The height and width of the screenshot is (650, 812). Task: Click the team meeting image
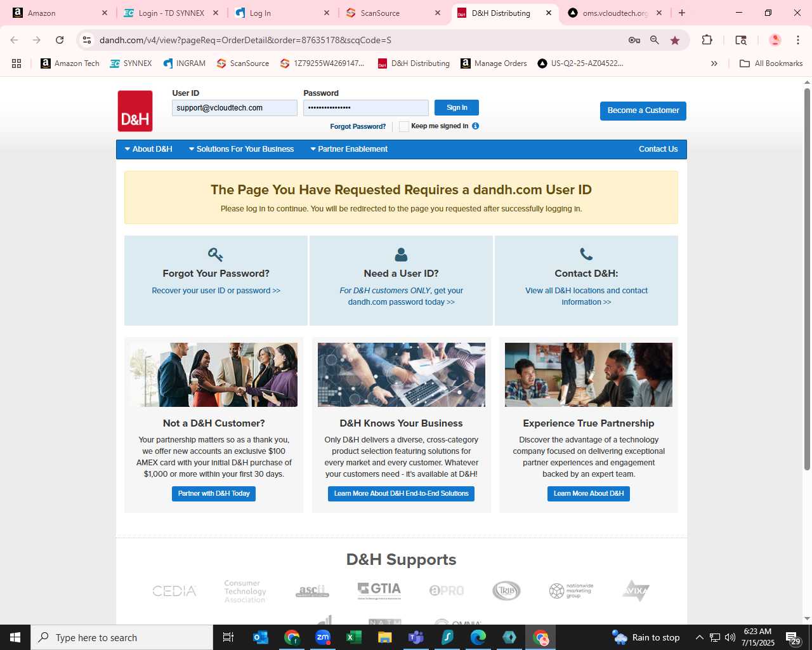589,375
